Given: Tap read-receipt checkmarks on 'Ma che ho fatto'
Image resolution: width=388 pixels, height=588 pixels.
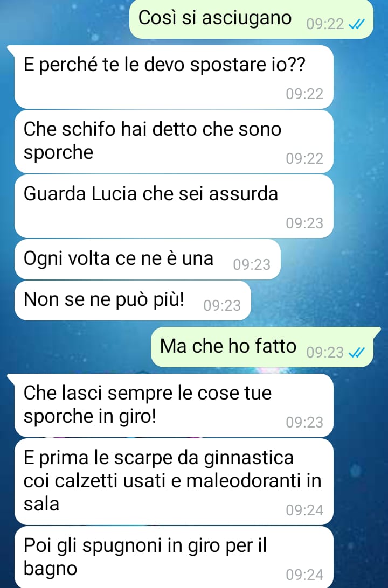Looking at the screenshot, I should pos(356,353).
